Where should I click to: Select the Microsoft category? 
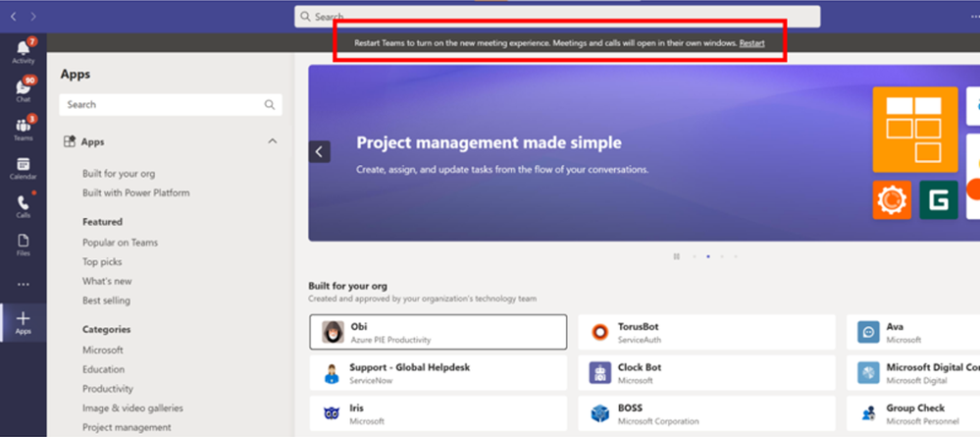pyautogui.click(x=103, y=350)
